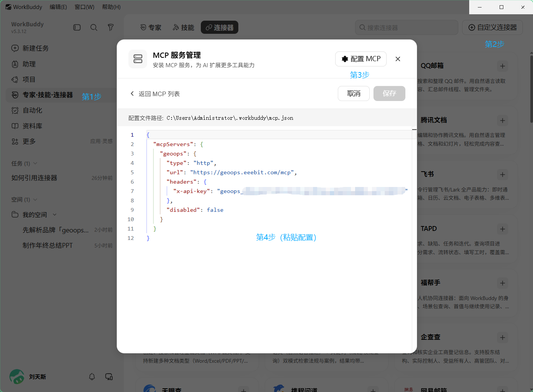Open the 编辑(E) menu

tap(58, 7)
